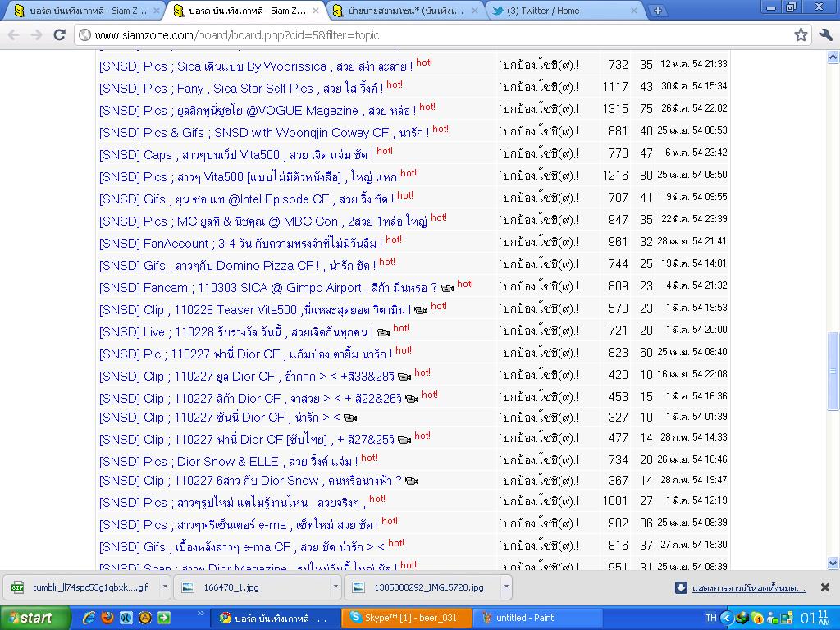
Task: Click the video icon on the 110228 Live row
Action: coord(383,332)
